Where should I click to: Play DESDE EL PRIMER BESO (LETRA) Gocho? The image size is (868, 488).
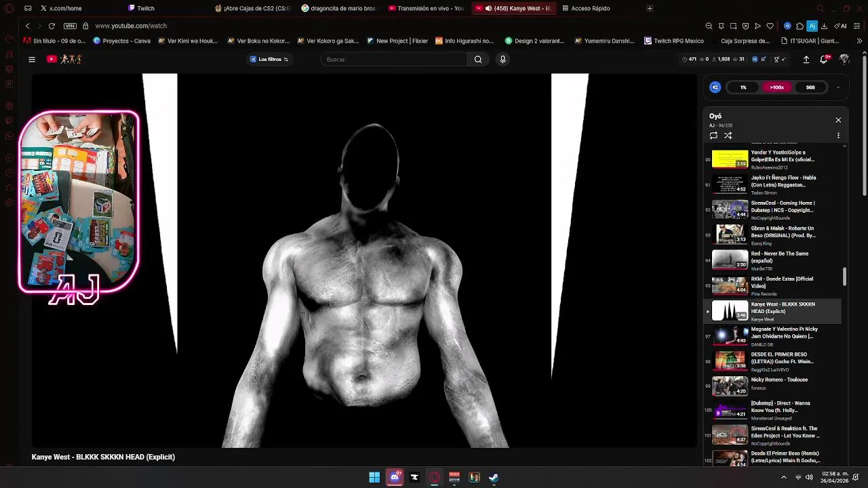tap(772, 361)
